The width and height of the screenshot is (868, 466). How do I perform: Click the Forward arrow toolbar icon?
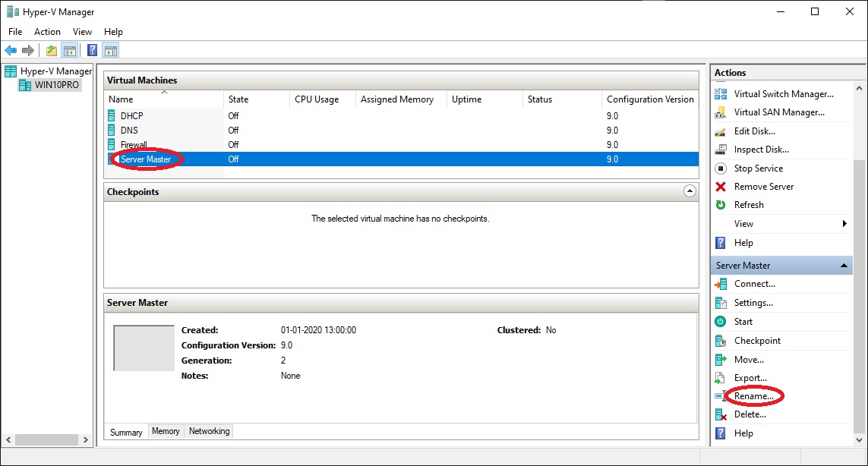[27, 51]
